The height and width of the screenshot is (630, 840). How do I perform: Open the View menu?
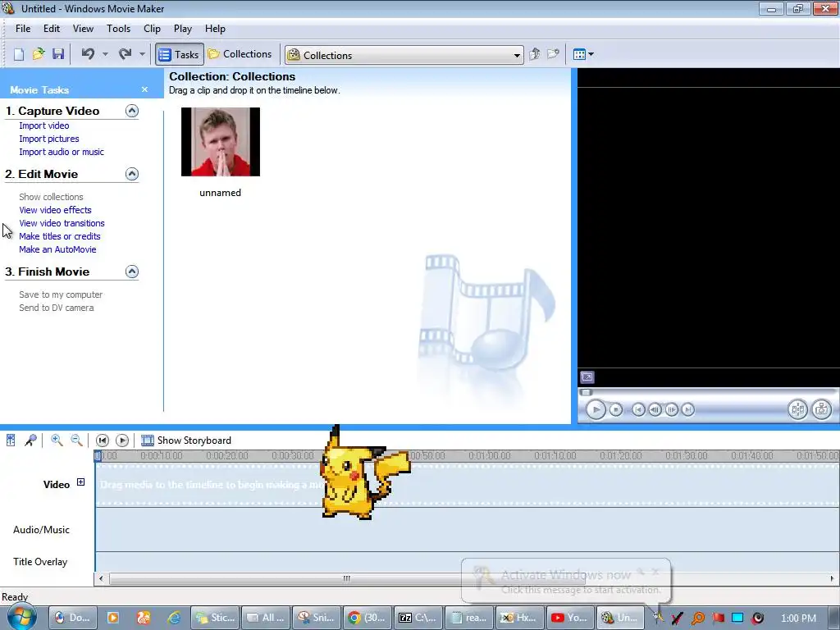pos(83,29)
